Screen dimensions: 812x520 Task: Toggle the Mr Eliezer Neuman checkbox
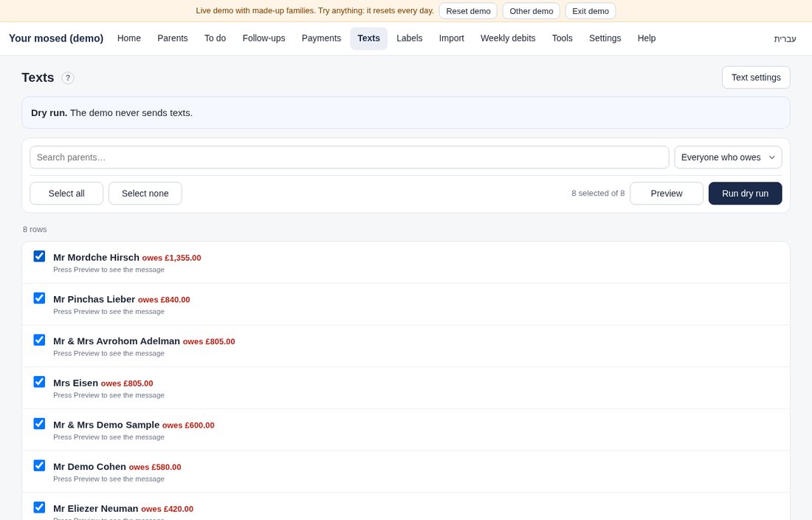[x=39, y=507]
